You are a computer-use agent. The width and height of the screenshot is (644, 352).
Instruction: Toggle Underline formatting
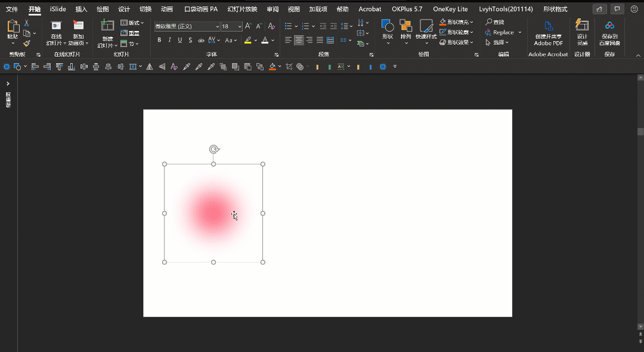coord(180,41)
